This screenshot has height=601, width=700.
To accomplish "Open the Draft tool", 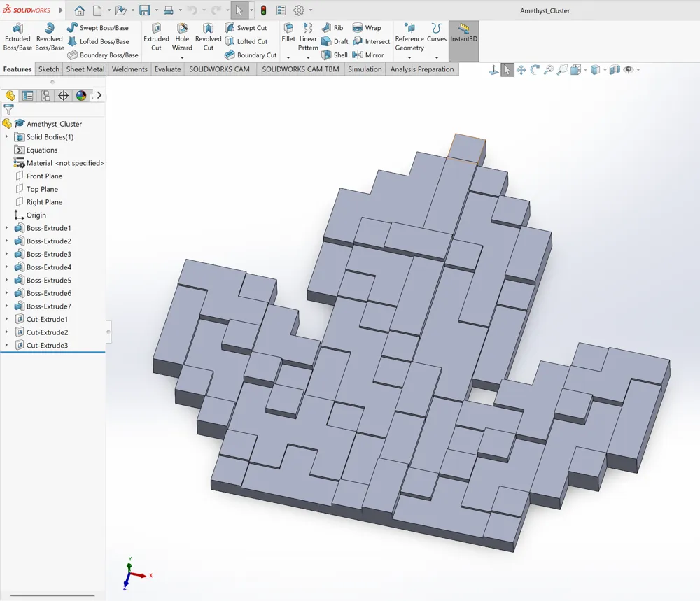I will click(x=335, y=41).
